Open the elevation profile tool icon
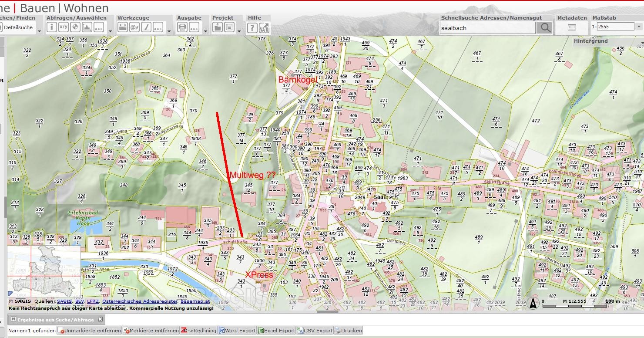This screenshot has height=338, width=644. click(87, 27)
